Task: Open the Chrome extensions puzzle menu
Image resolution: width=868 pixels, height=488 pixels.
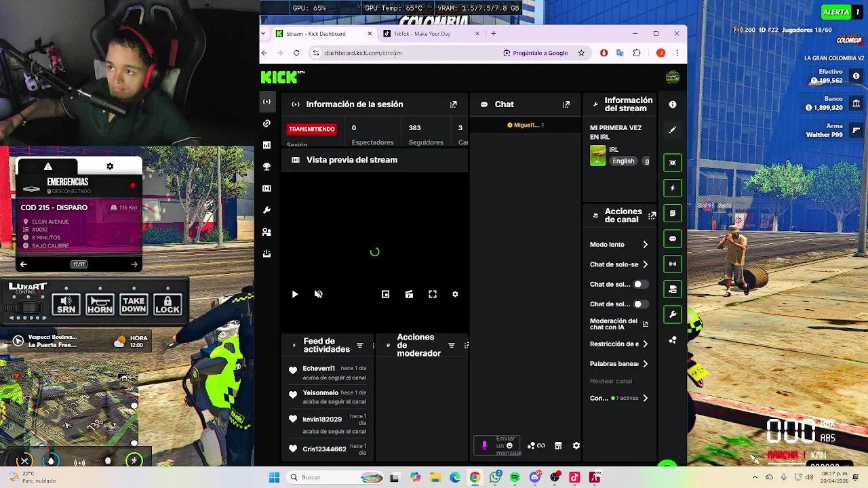Action: [x=637, y=53]
